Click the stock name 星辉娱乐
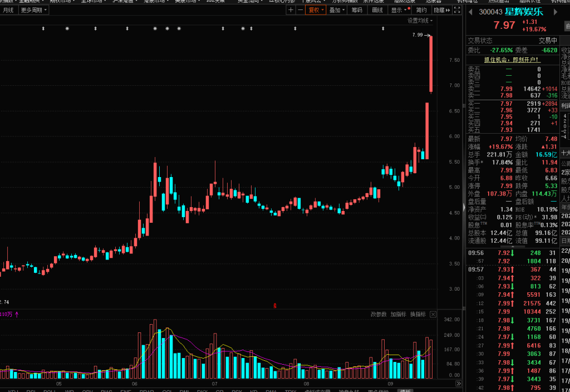The image size is (570, 392). coord(524,12)
